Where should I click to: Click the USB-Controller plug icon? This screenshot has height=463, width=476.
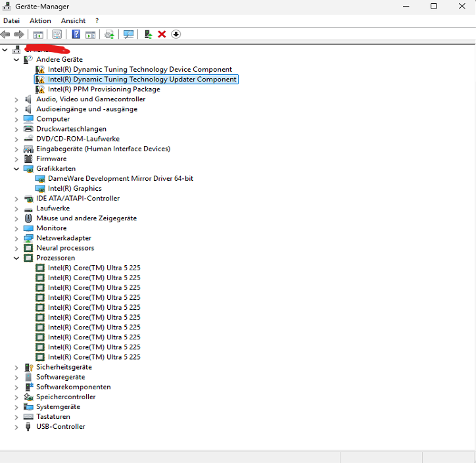point(28,427)
